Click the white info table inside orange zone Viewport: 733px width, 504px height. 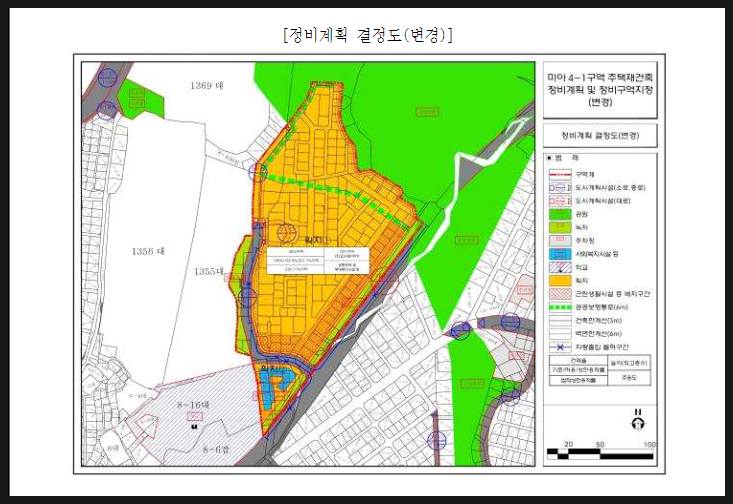click(x=318, y=261)
